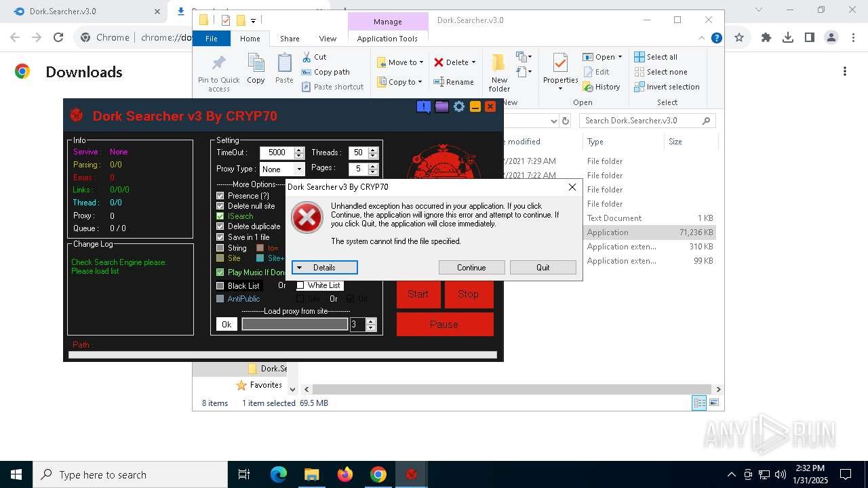Image resolution: width=868 pixels, height=488 pixels.
Task: Click Copy path in the ribbon
Action: coord(325,72)
